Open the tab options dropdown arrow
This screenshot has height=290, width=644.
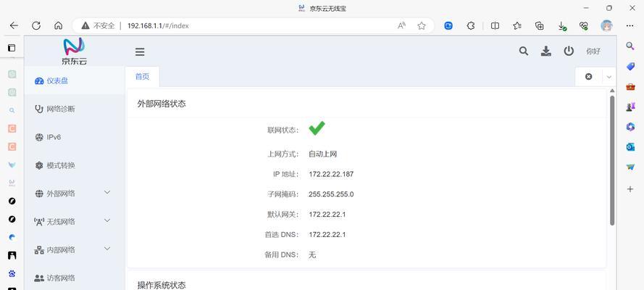coord(609,77)
